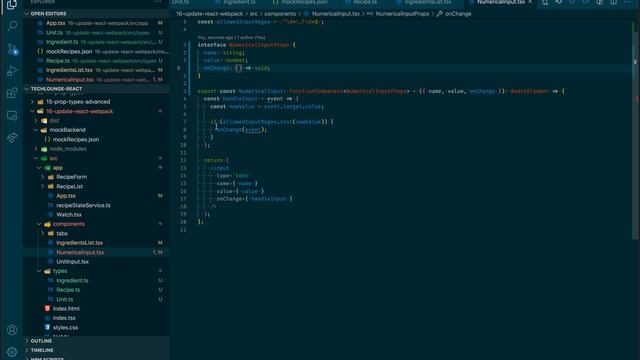Click the onChange(event) line in the editor
The height and width of the screenshot is (360, 640).
(x=241, y=130)
